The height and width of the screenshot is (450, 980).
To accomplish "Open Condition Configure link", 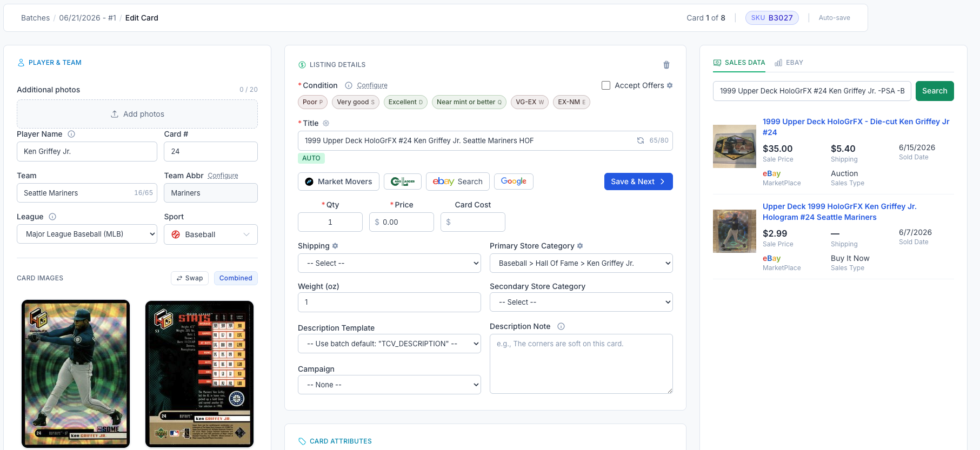I will tap(372, 85).
